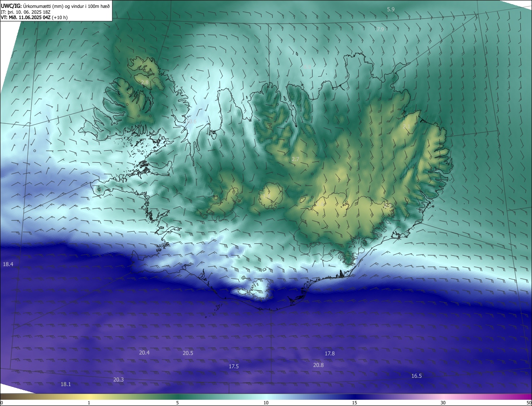Click the 17.8 value label
This screenshot has height=406, width=532.
click(330, 353)
